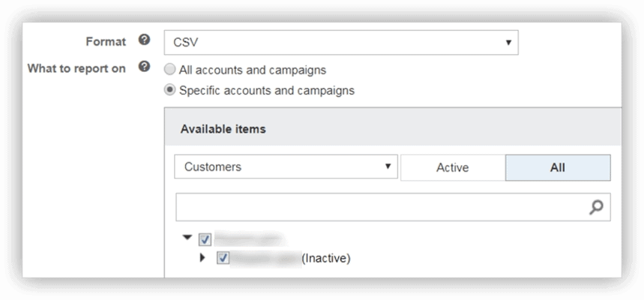Open the Customers dropdown

click(x=286, y=166)
